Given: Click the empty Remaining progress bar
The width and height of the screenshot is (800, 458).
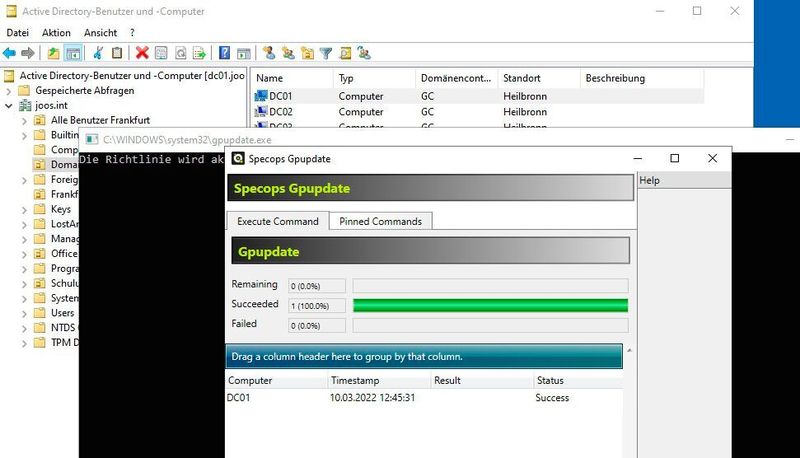Looking at the screenshot, I should (x=490, y=286).
